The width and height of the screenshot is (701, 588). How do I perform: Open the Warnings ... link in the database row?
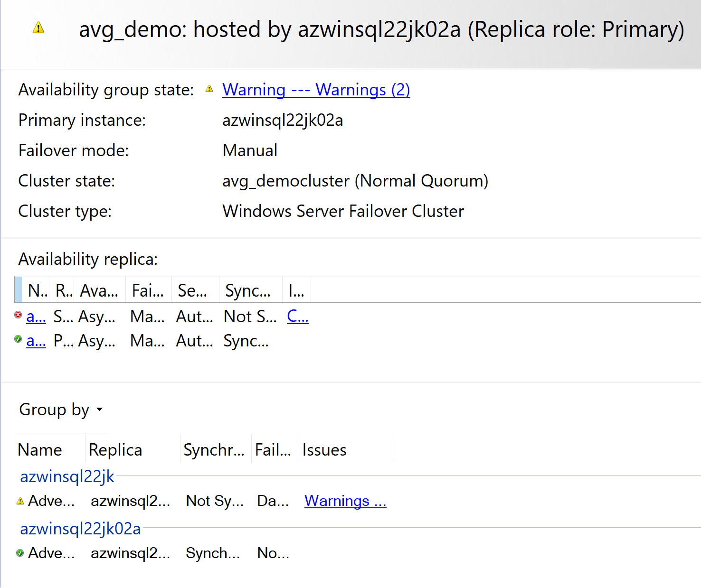coord(345,501)
